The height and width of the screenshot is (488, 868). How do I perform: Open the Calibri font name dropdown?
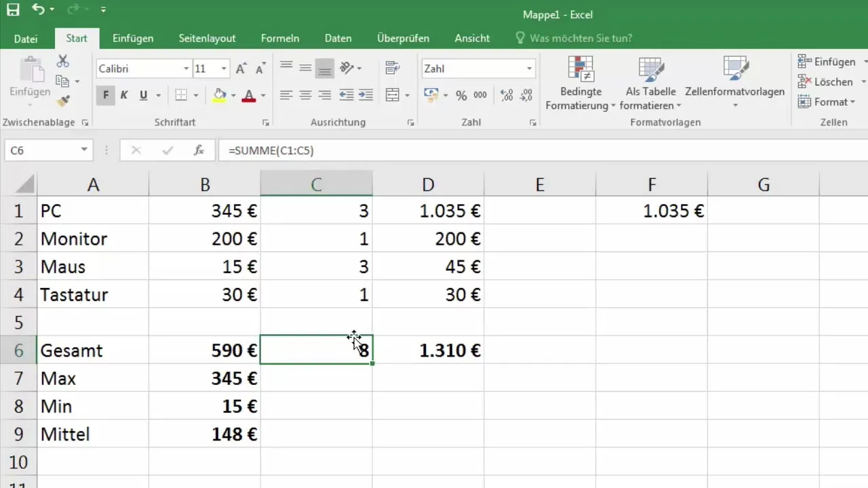pyautogui.click(x=186, y=68)
